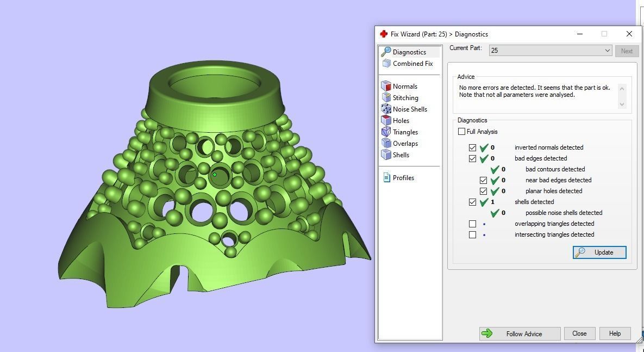Click the green arrow on Follow Advice
The height and width of the screenshot is (352, 644).
coord(487,334)
